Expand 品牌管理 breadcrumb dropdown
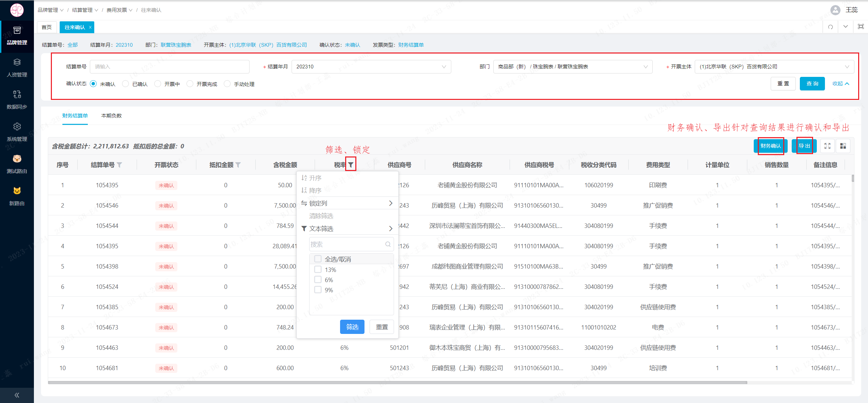This screenshot has width=868, height=403. point(51,10)
